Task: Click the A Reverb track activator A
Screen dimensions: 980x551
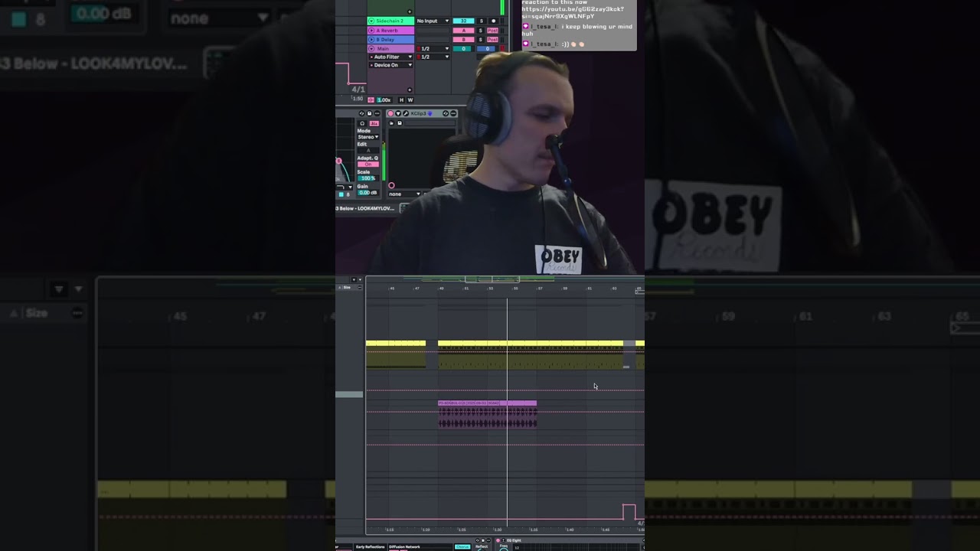Action: [x=464, y=31]
